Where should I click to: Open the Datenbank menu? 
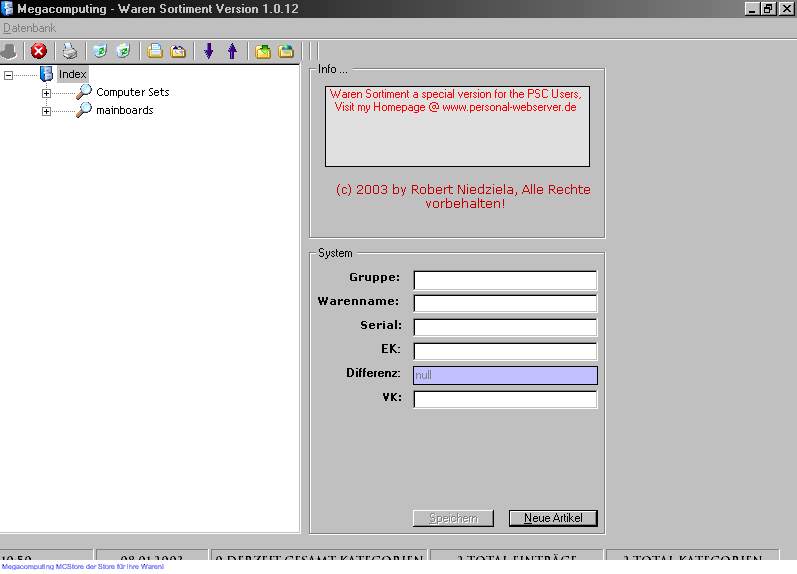[x=30, y=28]
